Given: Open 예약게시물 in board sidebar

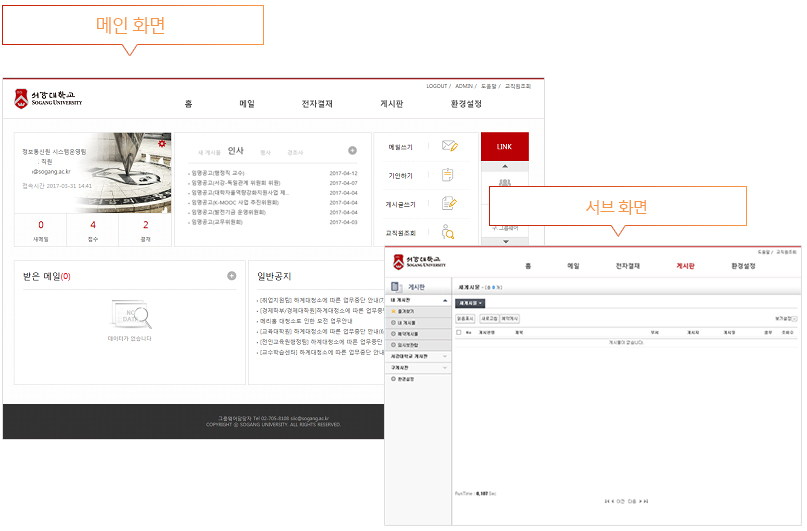Looking at the screenshot, I should point(408,334).
